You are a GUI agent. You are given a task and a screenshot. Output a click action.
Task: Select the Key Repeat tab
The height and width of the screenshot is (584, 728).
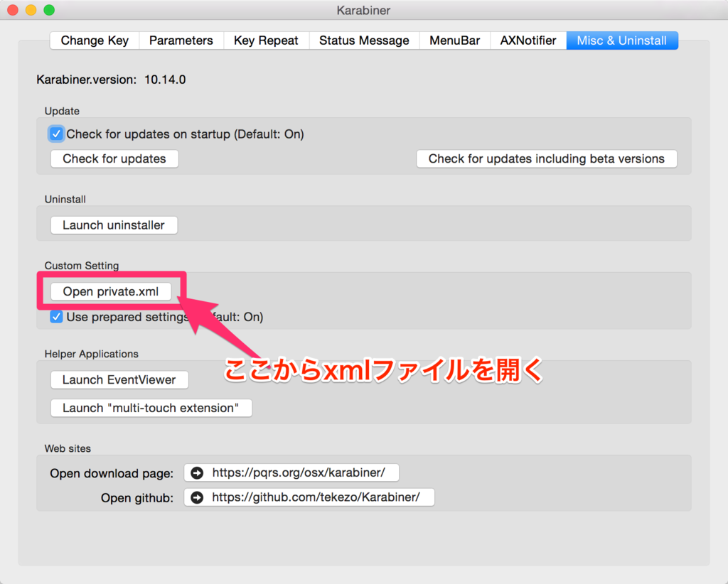click(x=266, y=40)
